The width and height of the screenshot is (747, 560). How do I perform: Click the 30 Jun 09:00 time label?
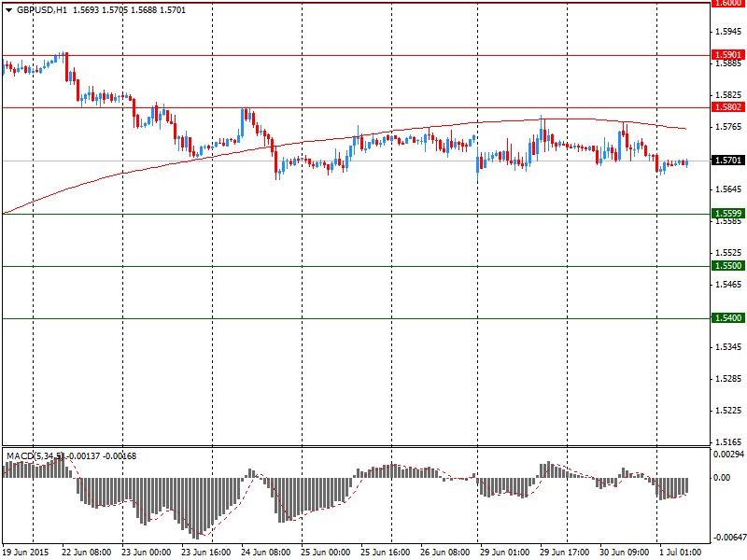[x=624, y=553]
